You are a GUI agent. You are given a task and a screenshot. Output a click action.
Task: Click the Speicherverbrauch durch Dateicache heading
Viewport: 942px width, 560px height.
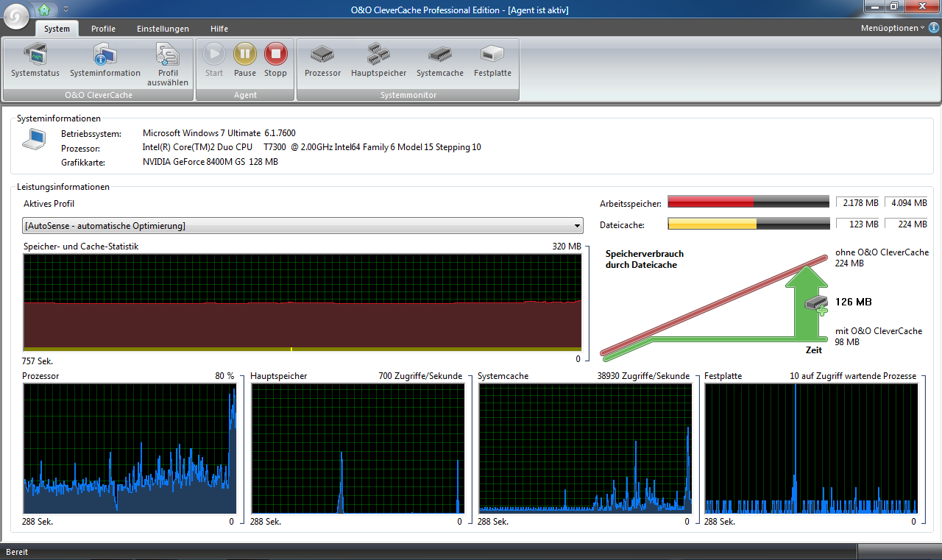pos(645,259)
